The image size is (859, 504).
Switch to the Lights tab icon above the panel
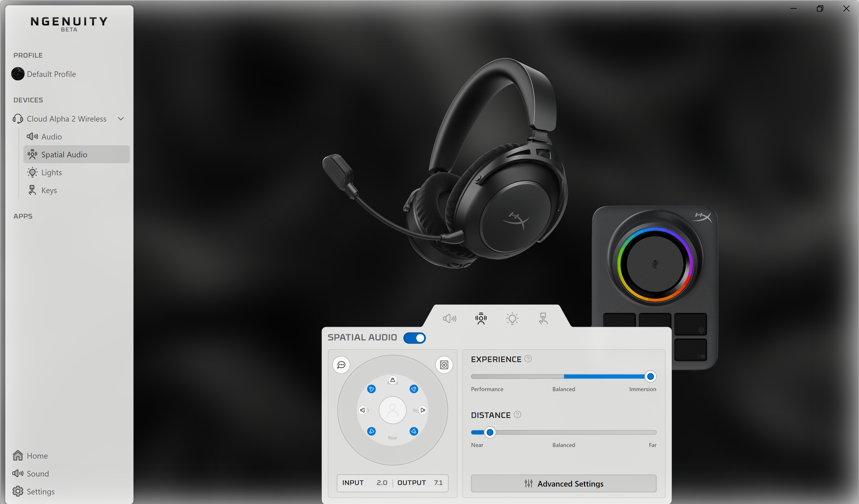pos(512,318)
